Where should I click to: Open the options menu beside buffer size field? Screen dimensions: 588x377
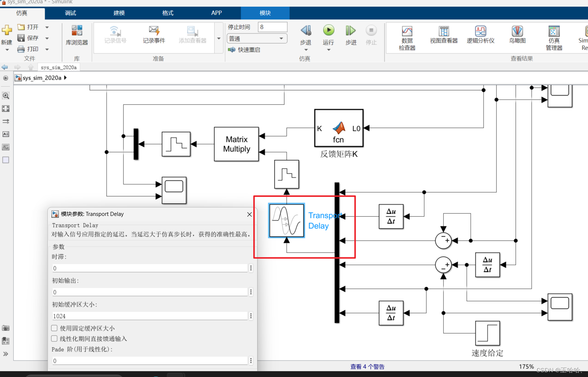pos(251,316)
